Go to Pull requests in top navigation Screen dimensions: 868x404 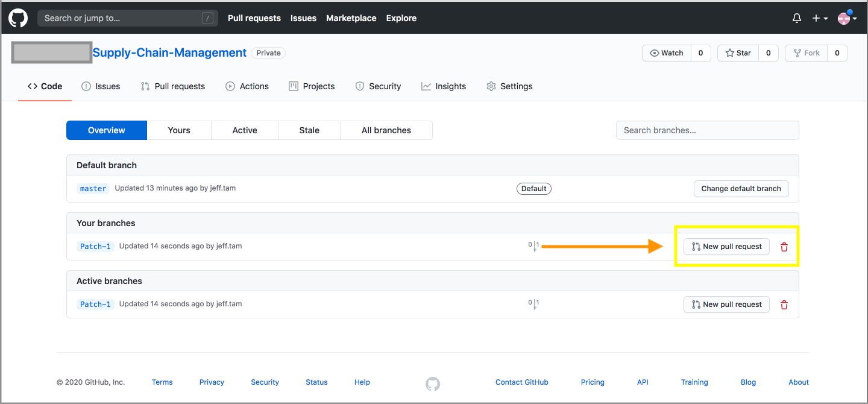(254, 18)
